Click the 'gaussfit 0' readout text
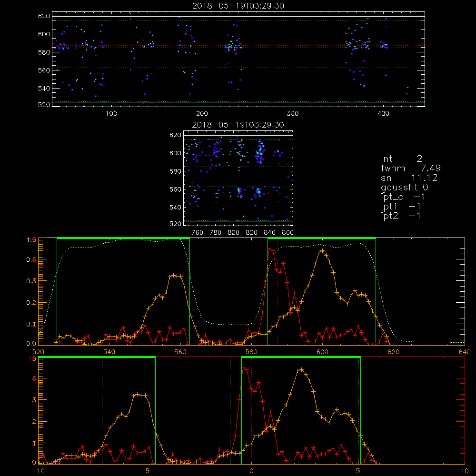 pos(405,188)
